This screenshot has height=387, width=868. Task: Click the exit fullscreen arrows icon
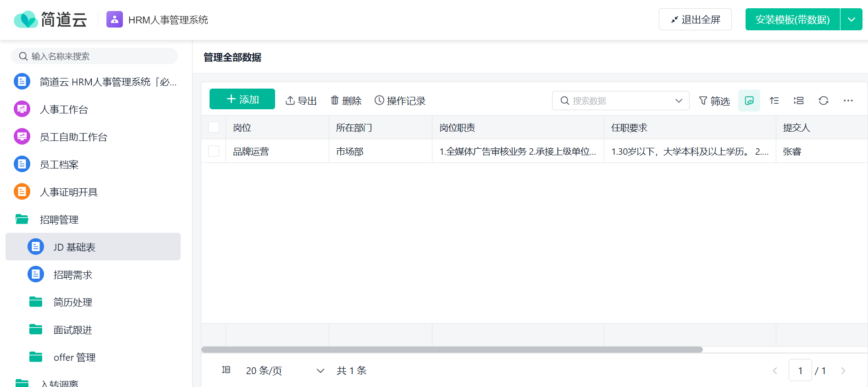pyautogui.click(x=674, y=20)
